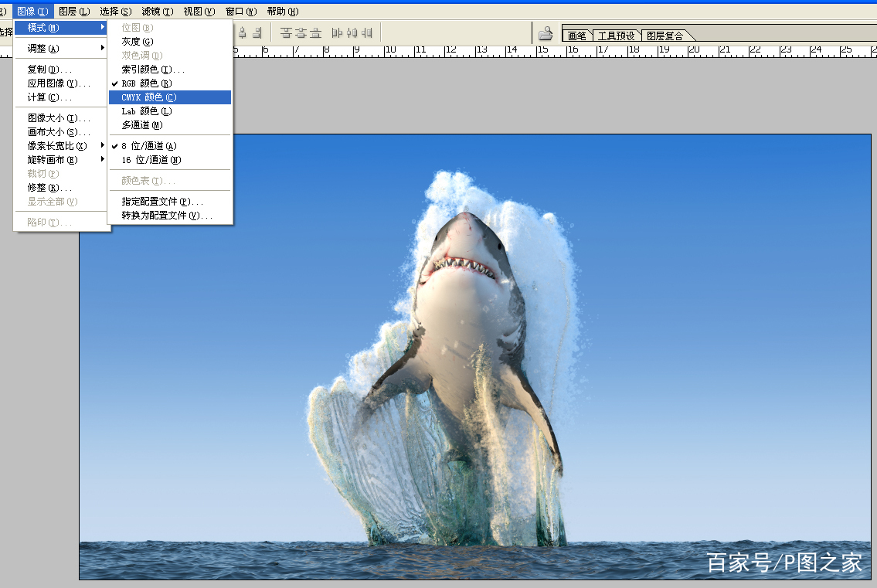Click the align horizontal centers icon

click(243, 32)
